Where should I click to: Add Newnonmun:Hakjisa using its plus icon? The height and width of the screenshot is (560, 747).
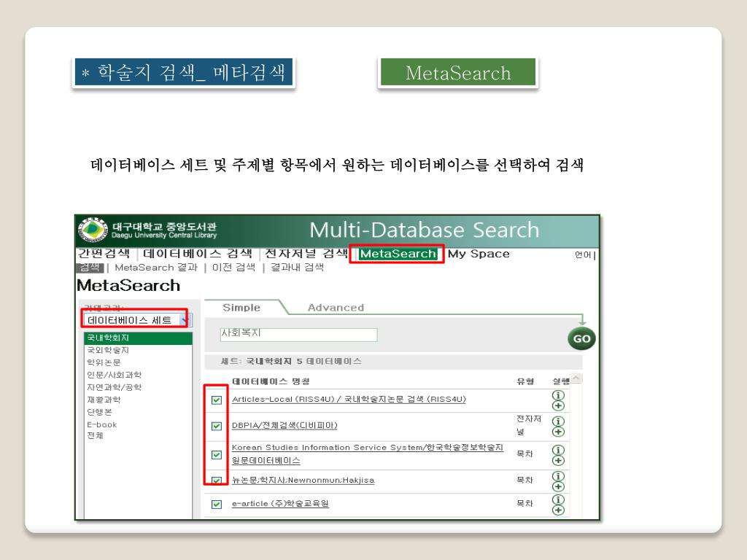(x=558, y=486)
